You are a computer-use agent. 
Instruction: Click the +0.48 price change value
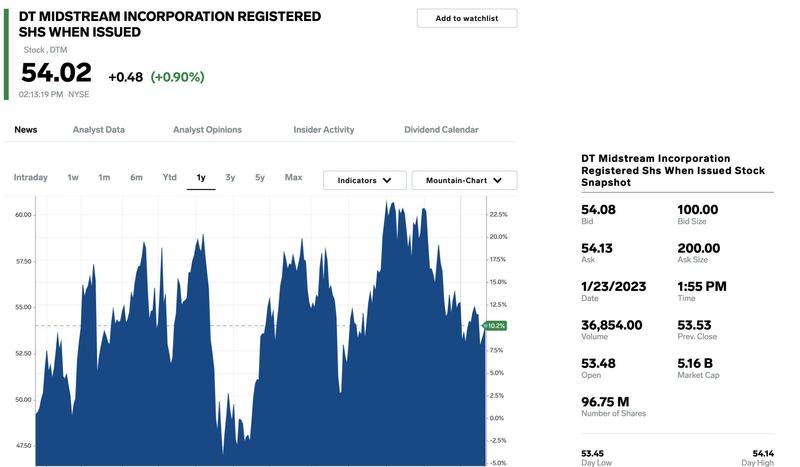pos(126,77)
